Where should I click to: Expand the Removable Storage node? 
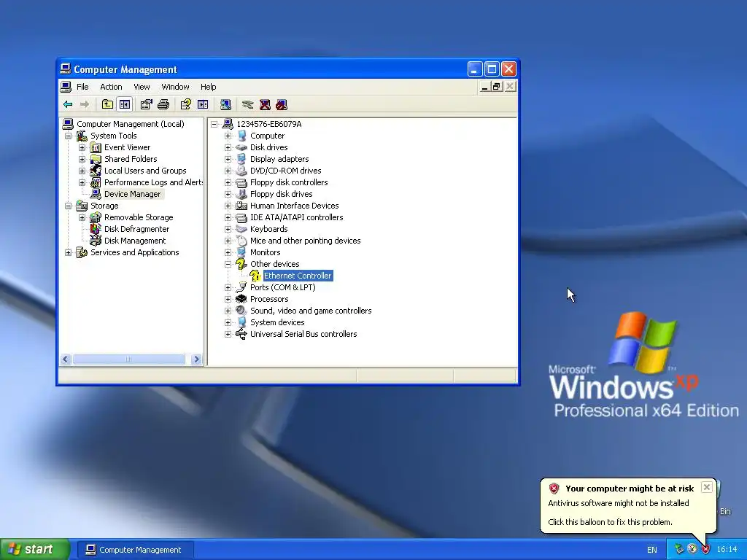coord(82,217)
